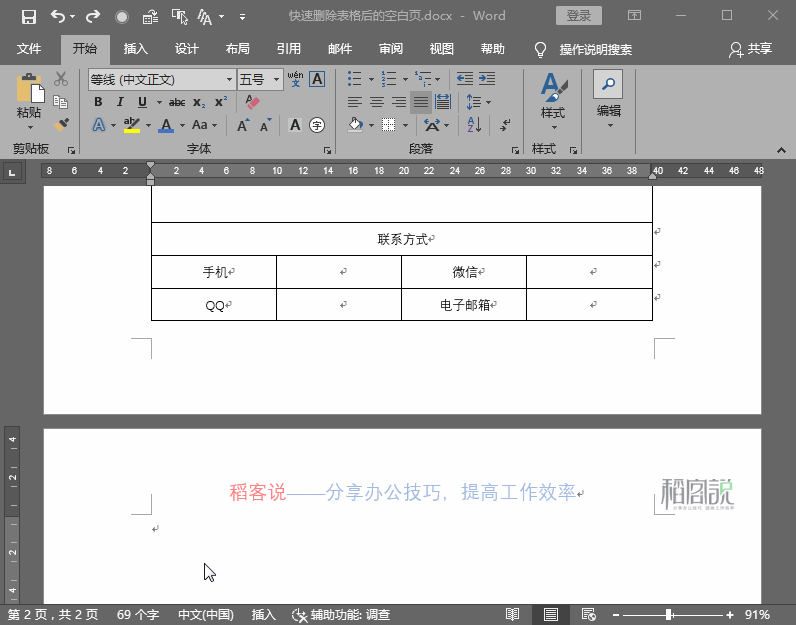This screenshot has height=625, width=796.
Task: Click the Read Mode view icon
Action: pos(512,615)
